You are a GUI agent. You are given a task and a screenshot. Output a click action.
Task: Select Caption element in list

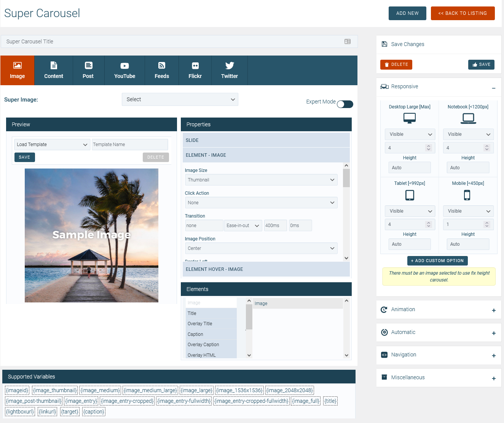point(211,334)
